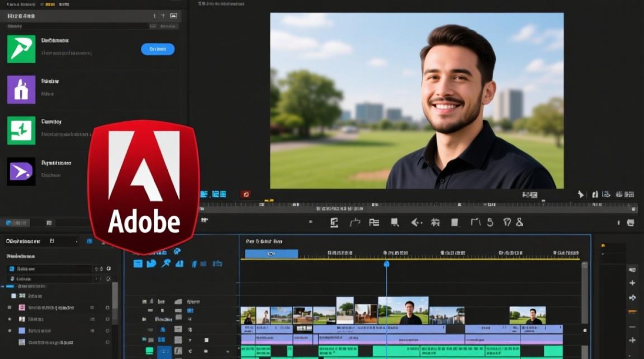
Task: Open the green app icon with white arrow
Action: click(x=21, y=48)
